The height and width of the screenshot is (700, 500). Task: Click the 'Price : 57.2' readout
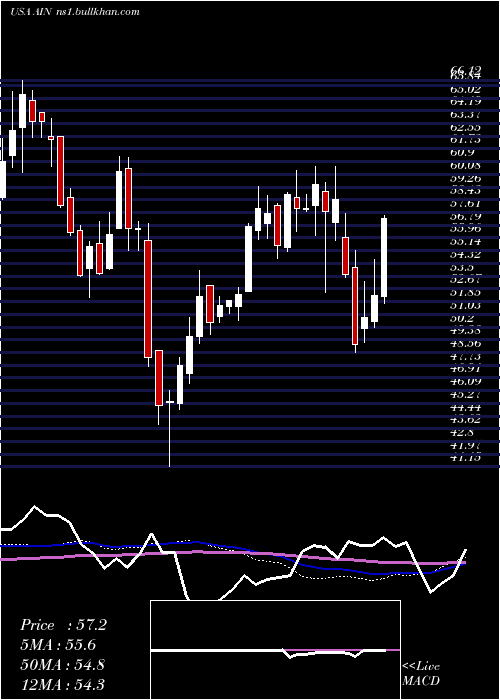[63, 625]
